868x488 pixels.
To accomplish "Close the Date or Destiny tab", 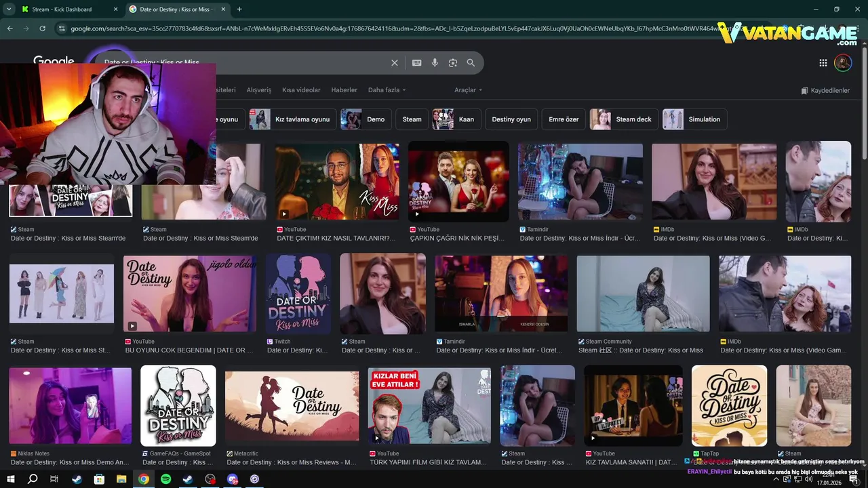I will point(222,9).
